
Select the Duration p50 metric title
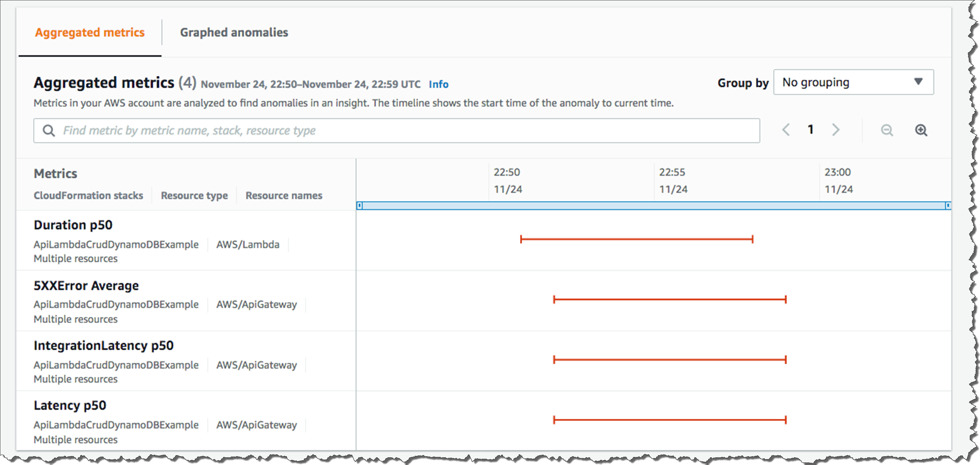point(73,225)
